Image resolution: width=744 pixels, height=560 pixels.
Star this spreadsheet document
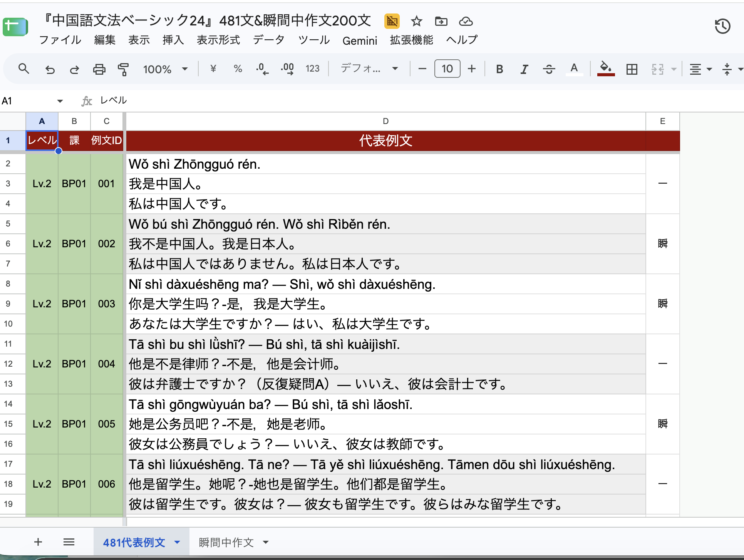point(416,21)
